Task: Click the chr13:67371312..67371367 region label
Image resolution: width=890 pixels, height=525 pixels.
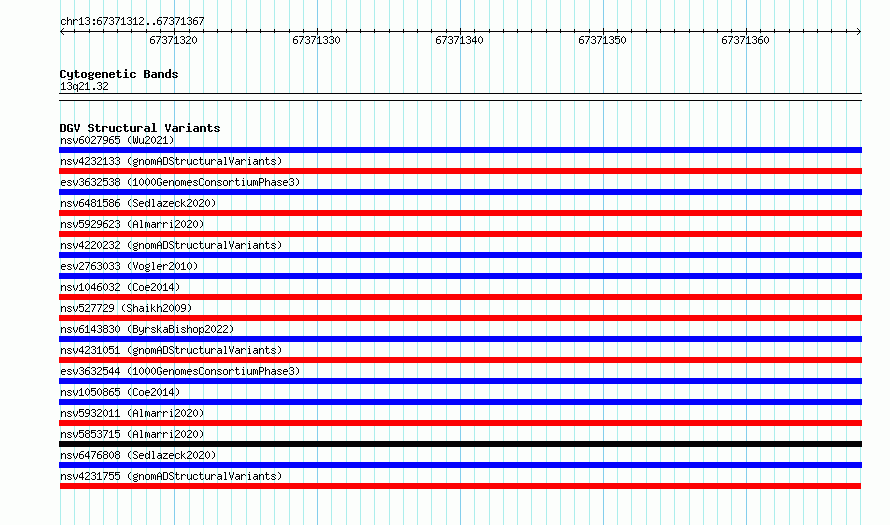Action: point(132,21)
